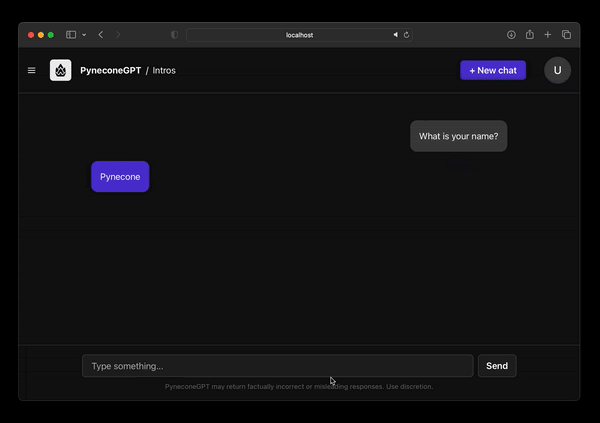The width and height of the screenshot is (600, 423).
Task: Click the localhost address bar
Action: tap(299, 35)
